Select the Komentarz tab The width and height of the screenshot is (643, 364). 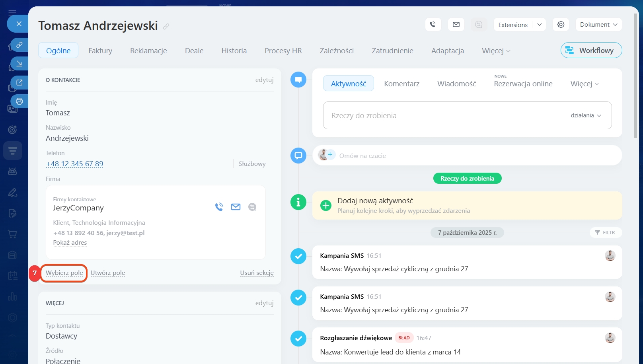tap(401, 84)
